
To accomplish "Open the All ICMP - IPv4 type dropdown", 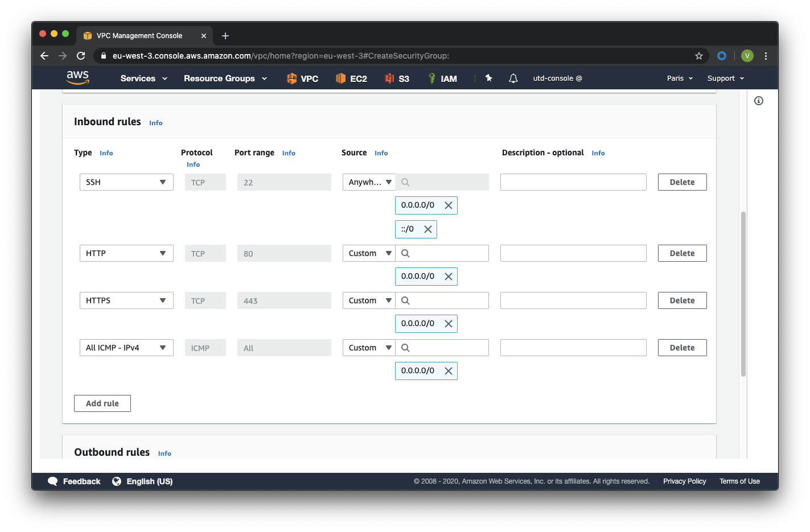I will 126,348.
